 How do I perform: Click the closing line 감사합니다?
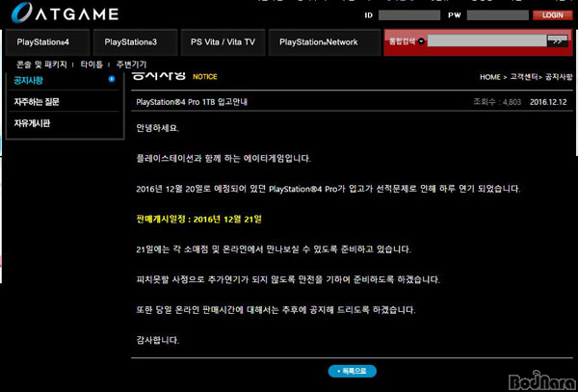coord(157,340)
